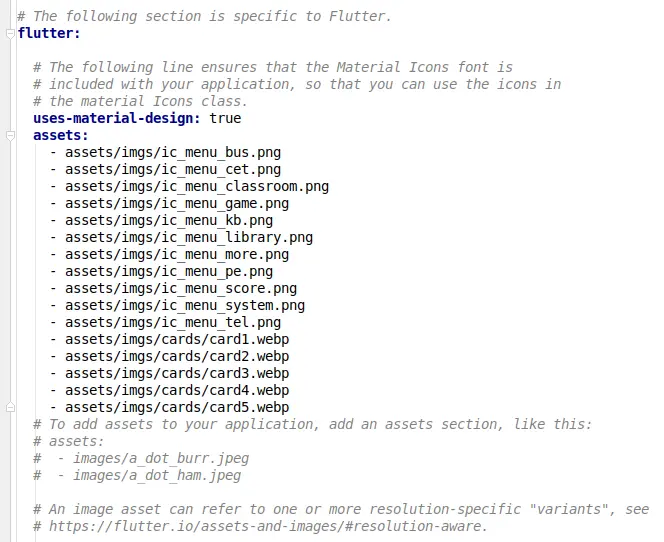The height and width of the screenshot is (542, 664).
Task: Click the flutter: key
Action: (49, 33)
